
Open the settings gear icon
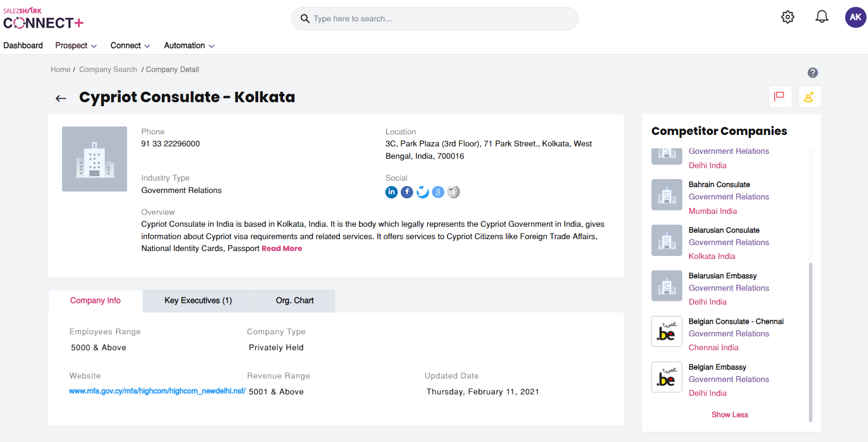(788, 17)
